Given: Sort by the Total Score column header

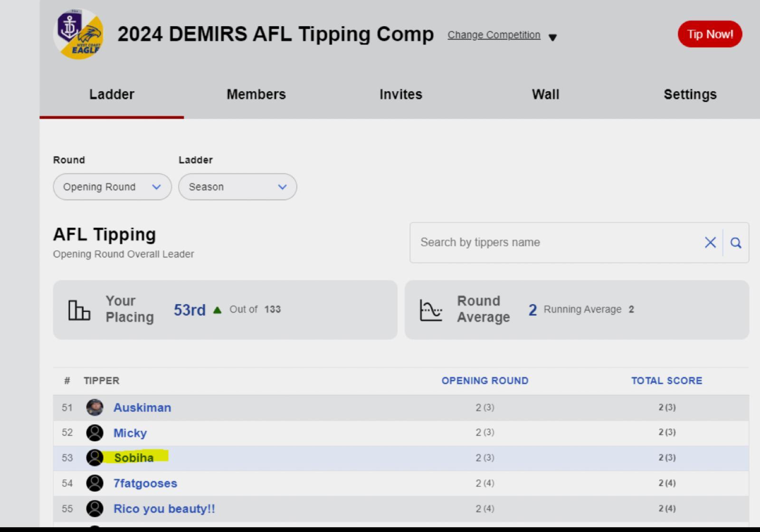Looking at the screenshot, I should (x=666, y=381).
